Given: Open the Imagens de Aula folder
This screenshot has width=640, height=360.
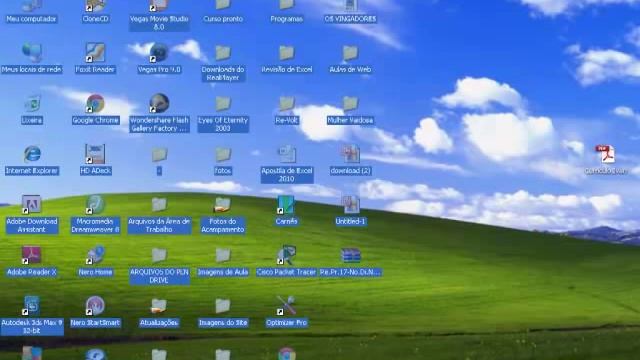Looking at the screenshot, I should tap(223, 256).
